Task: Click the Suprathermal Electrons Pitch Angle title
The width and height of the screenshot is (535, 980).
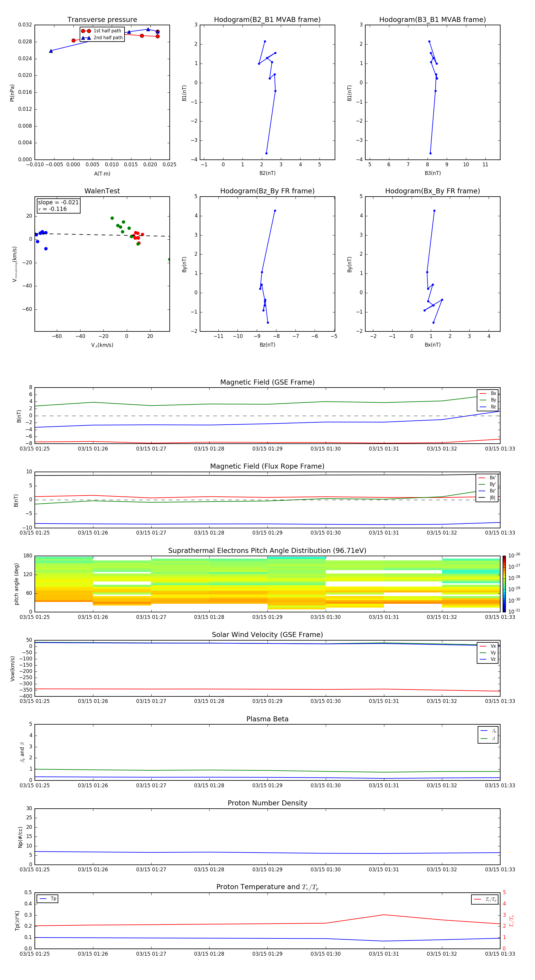Action: point(267,551)
